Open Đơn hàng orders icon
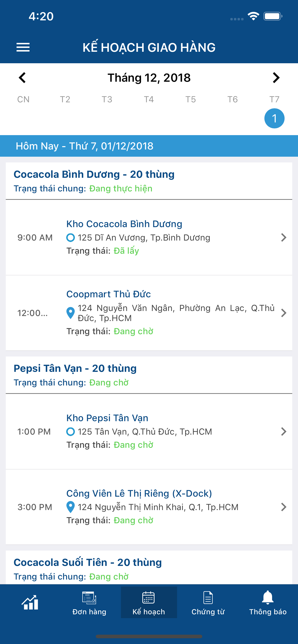 click(x=89, y=598)
